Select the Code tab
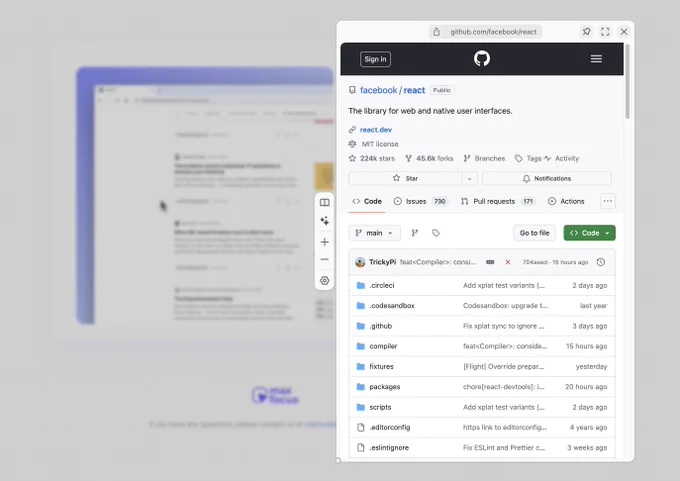This screenshot has width=680, height=481. [x=367, y=201]
